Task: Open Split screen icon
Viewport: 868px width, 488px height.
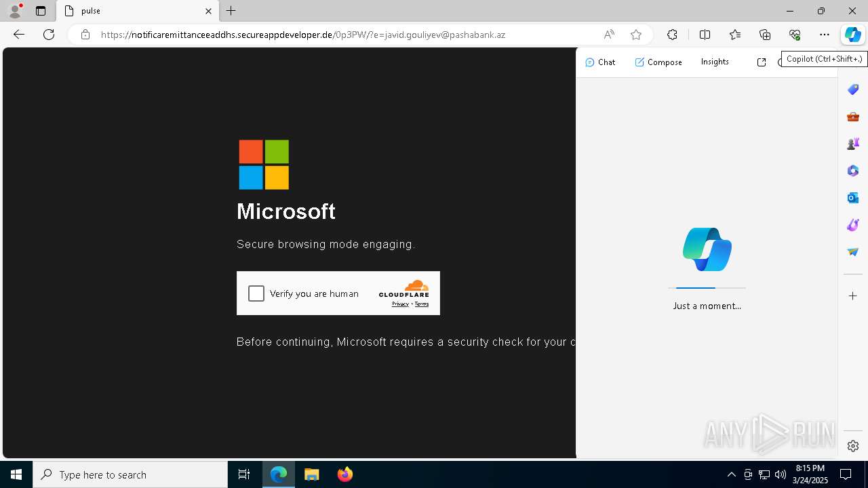Action: click(705, 35)
